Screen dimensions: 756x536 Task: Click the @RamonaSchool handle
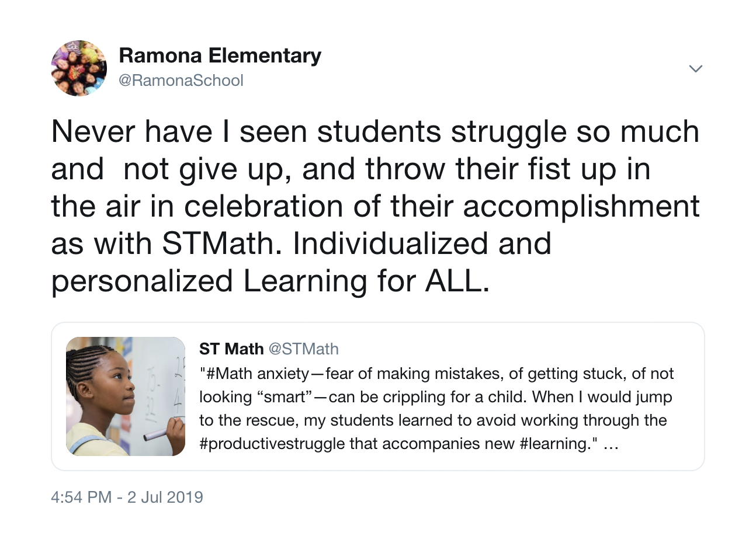pyautogui.click(x=181, y=80)
